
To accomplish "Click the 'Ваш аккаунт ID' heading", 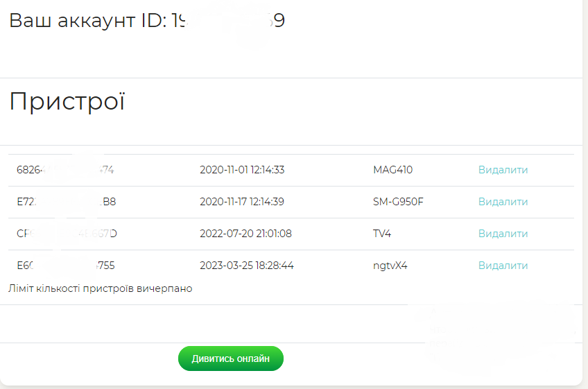I will [146, 21].
